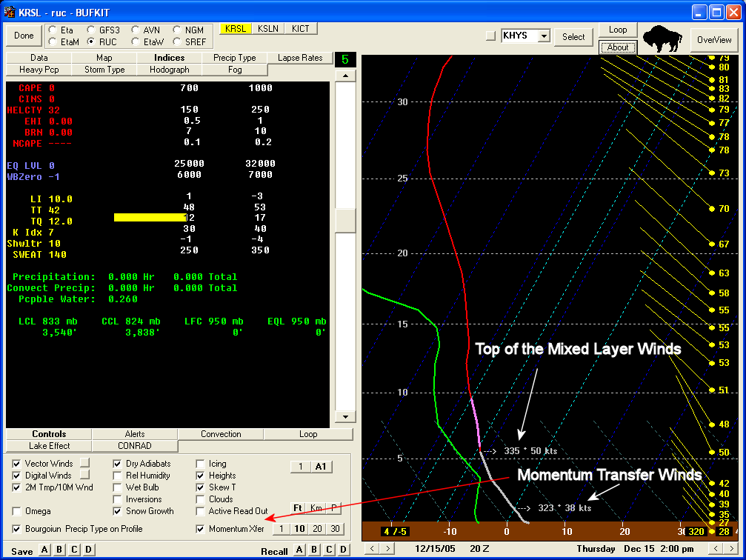
Task: Select the GFS3 model radio button
Action: [91, 30]
